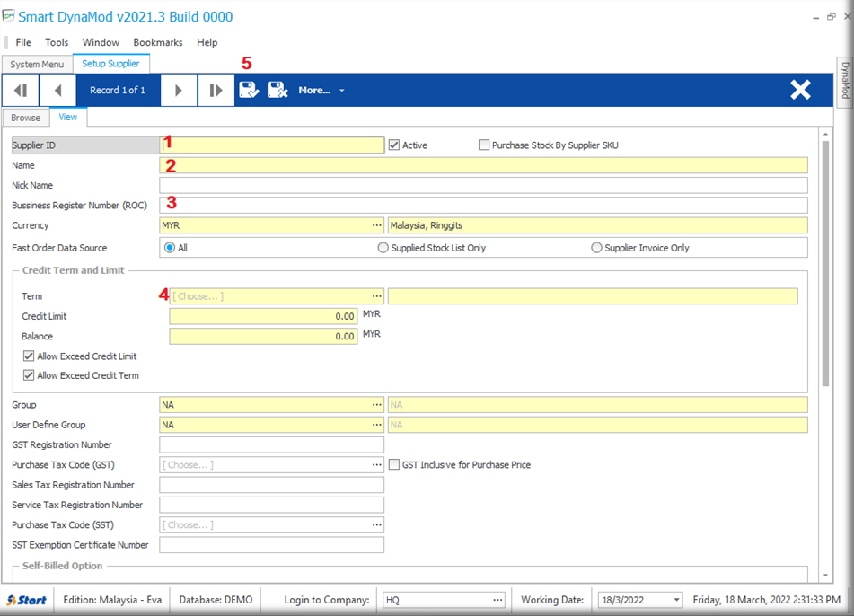Image resolution: width=854 pixels, height=616 pixels.
Task: Open the Bookmarks menu
Action: [158, 42]
